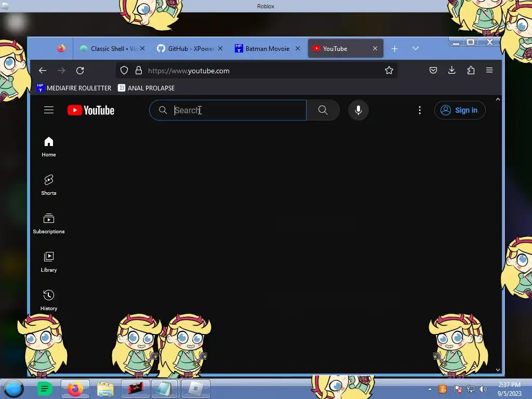Save page to Pocket
Viewport: 532px width, 399px height.
click(x=433, y=70)
